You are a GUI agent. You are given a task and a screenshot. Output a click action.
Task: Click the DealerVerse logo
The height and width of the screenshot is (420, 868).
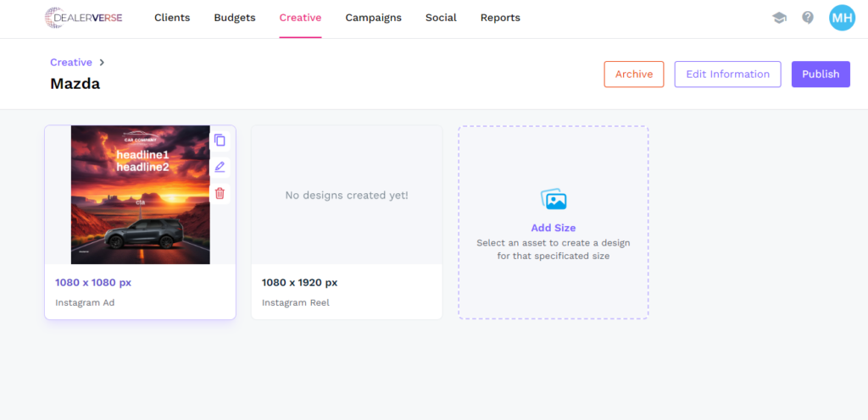coord(84,18)
